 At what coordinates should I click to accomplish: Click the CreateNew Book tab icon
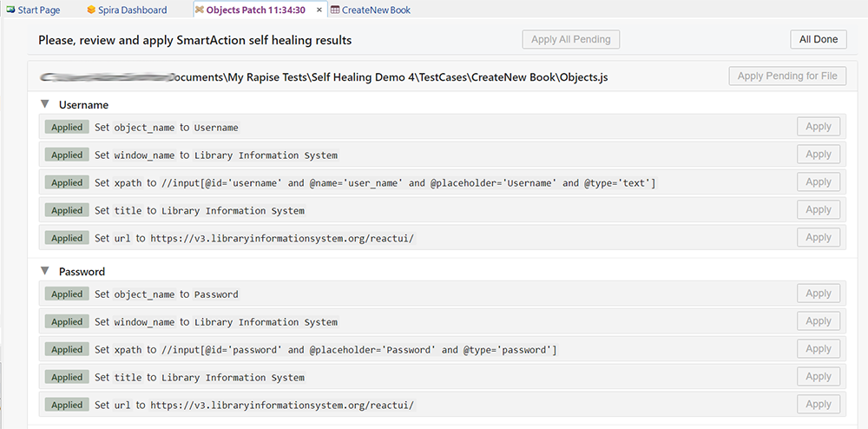coord(335,10)
